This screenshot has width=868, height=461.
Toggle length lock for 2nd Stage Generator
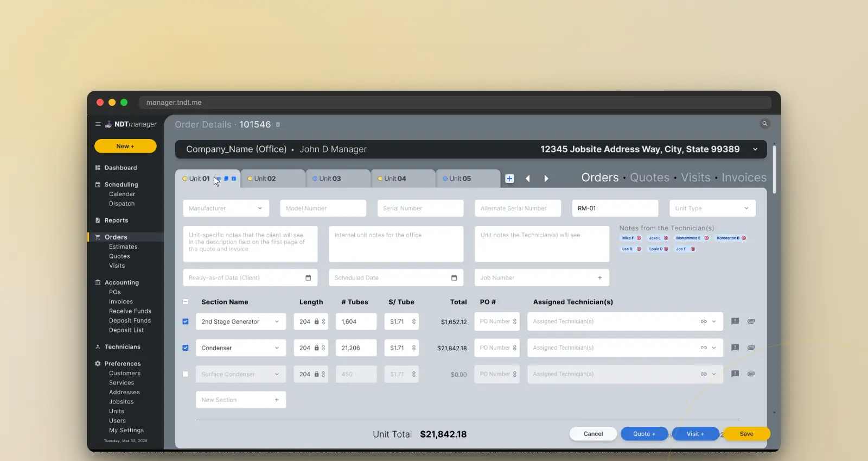coord(317,321)
